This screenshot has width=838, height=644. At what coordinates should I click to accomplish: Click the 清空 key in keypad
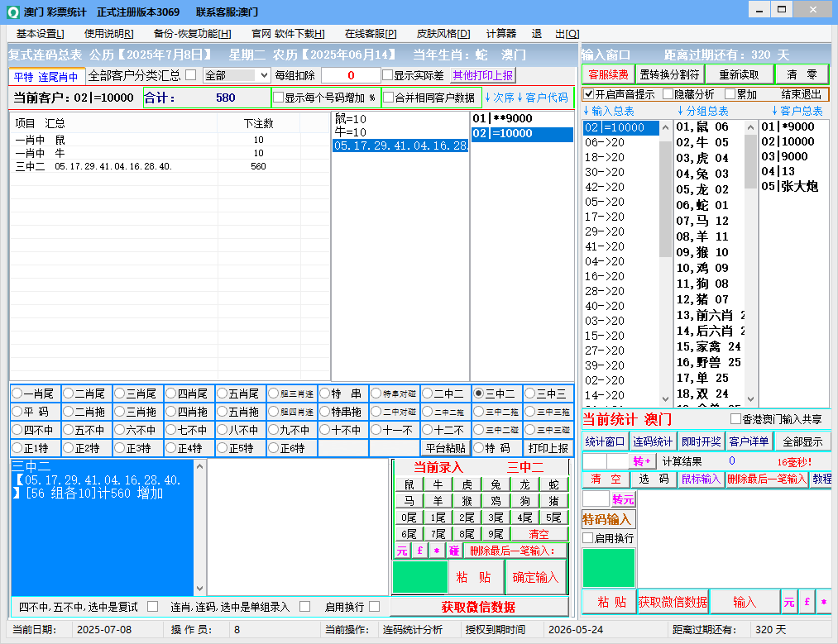tap(539, 534)
